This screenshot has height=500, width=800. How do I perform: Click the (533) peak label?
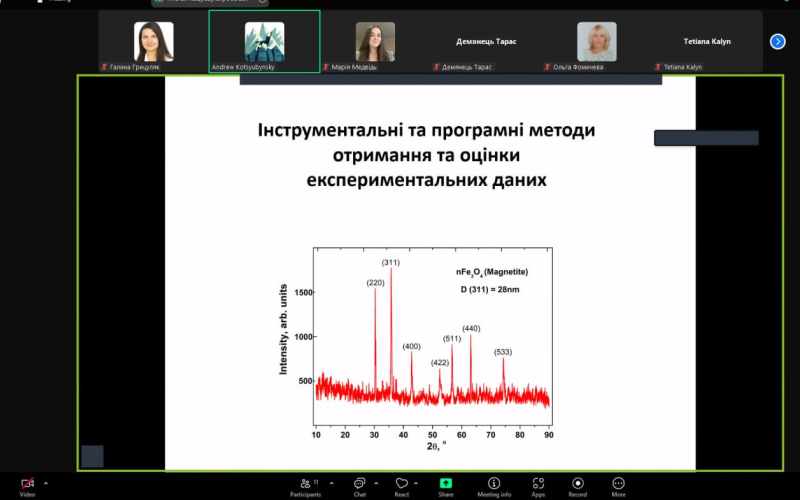tap(503, 352)
